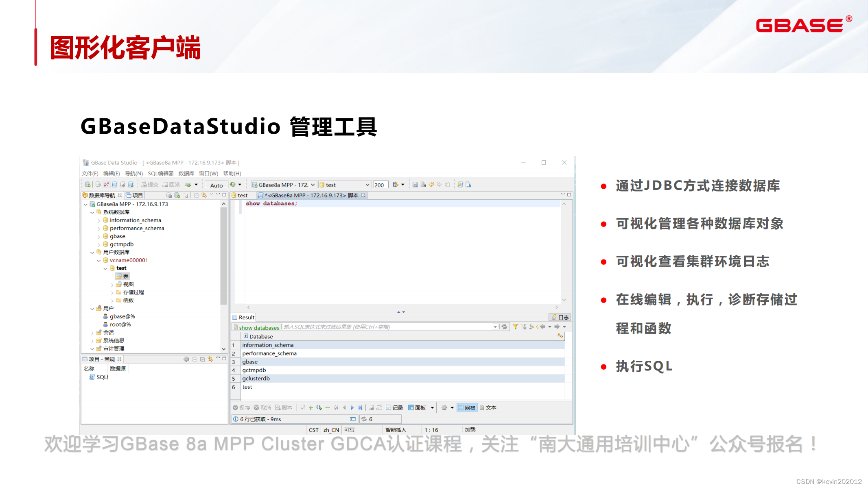Click the Auto commit mode button
The image size is (868, 488).
coord(216,185)
